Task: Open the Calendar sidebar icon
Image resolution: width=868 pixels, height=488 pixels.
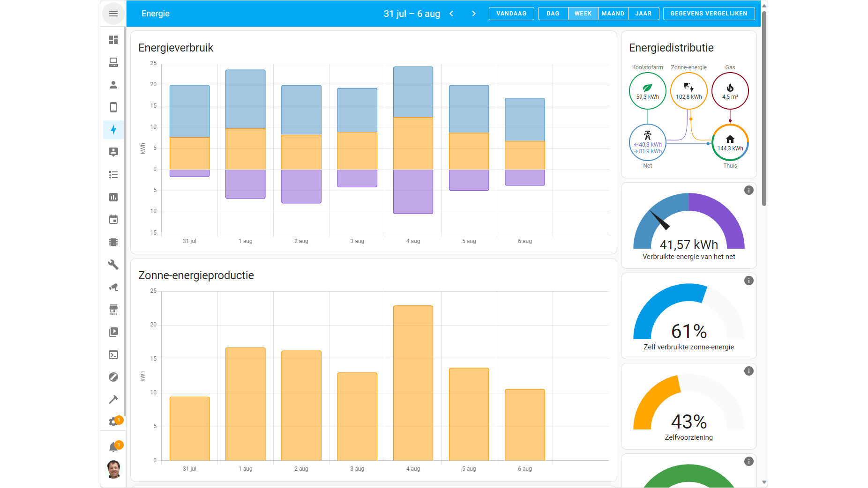Action: click(113, 220)
